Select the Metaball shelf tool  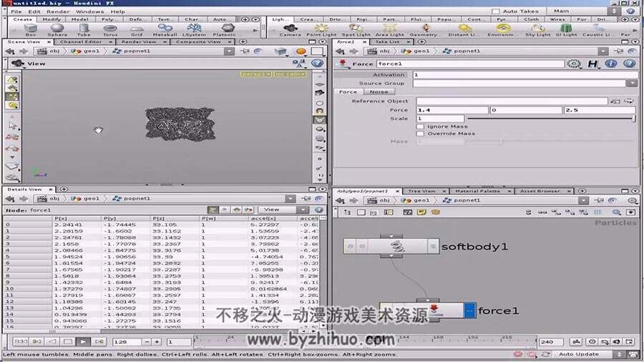point(165,29)
